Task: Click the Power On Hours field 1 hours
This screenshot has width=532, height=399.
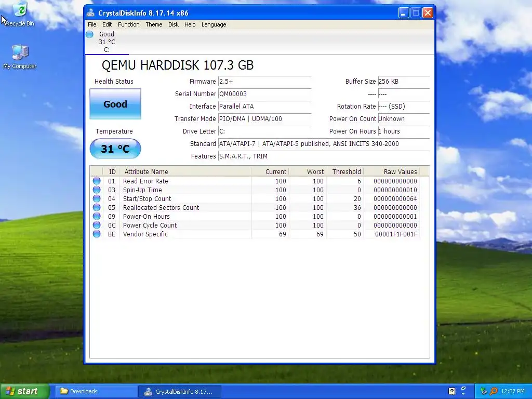Action: pos(404,131)
